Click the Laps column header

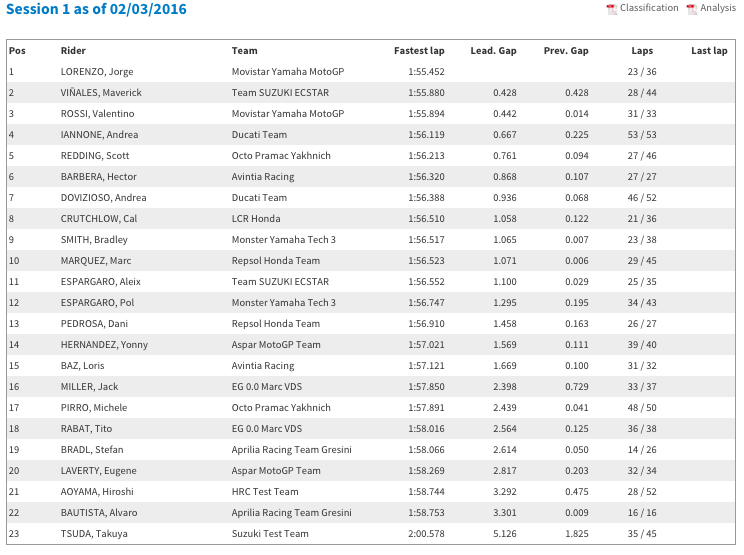(x=642, y=51)
